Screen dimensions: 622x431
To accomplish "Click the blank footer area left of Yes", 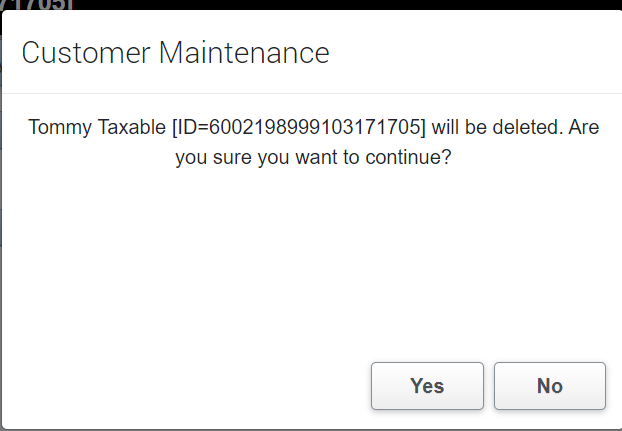I will (x=180, y=386).
